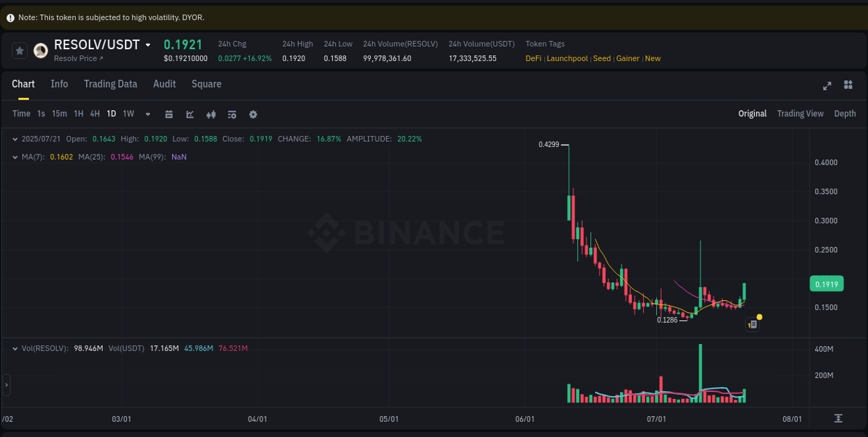Screen dimensions: 868x437
Task: Switch to the Trading Data tab
Action: [110, 84]
